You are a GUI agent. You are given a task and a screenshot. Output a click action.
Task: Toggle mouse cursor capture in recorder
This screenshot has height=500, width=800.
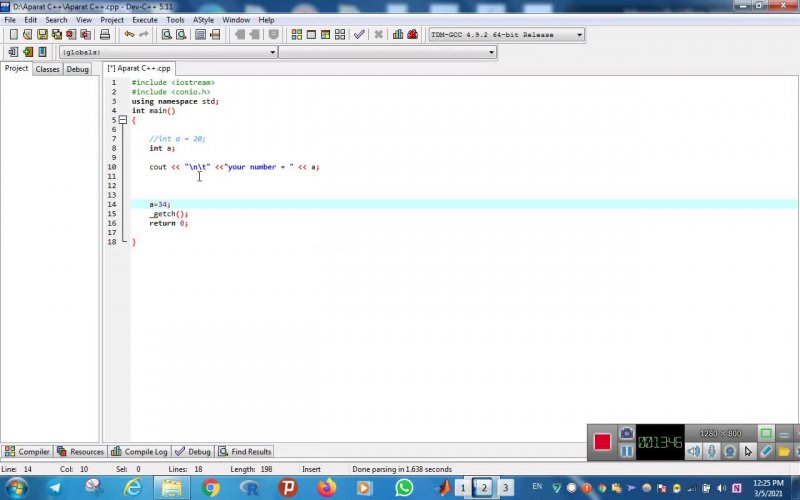pos(748,451)
